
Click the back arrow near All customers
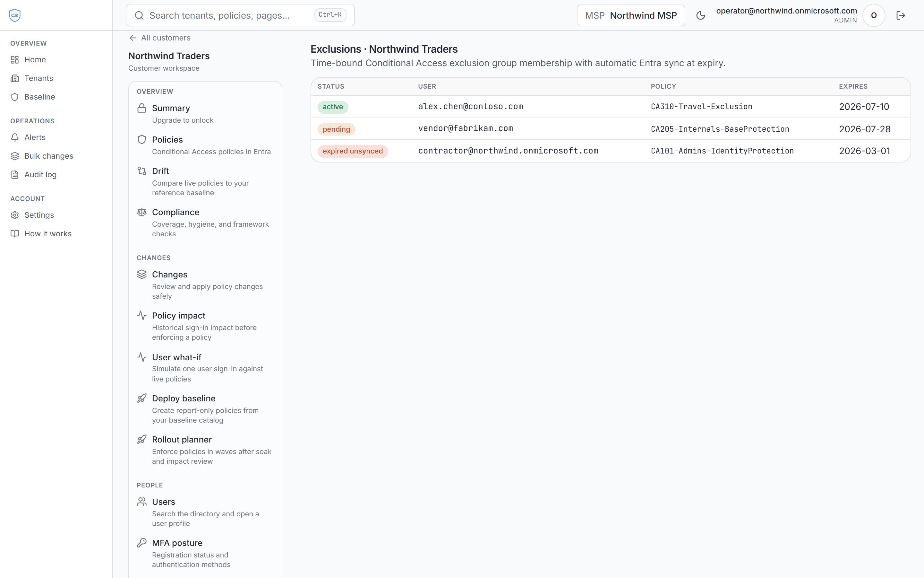pos(133,38)
